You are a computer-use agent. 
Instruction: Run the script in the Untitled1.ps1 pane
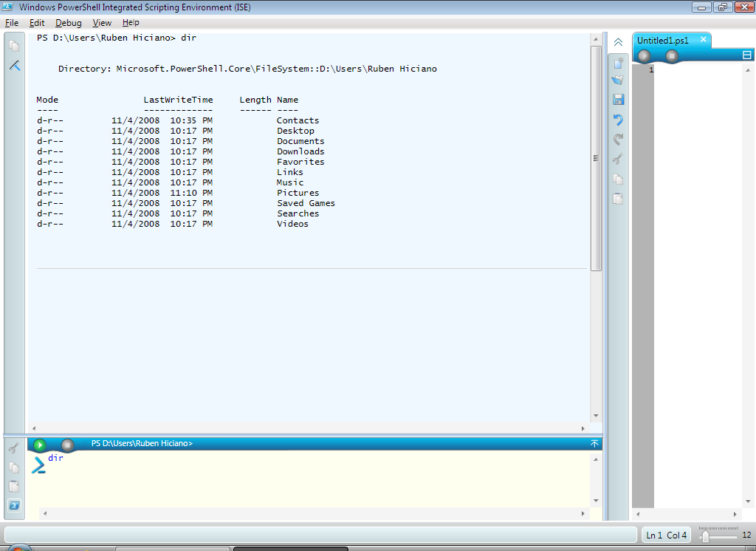pyautogui.click(x=644, y=56)
